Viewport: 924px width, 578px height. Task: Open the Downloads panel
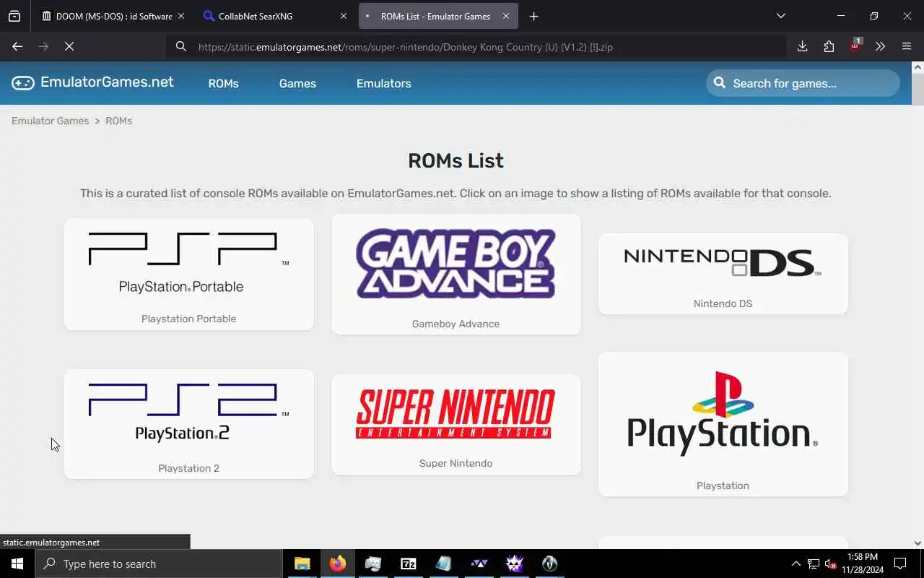[x=802, y=46]
